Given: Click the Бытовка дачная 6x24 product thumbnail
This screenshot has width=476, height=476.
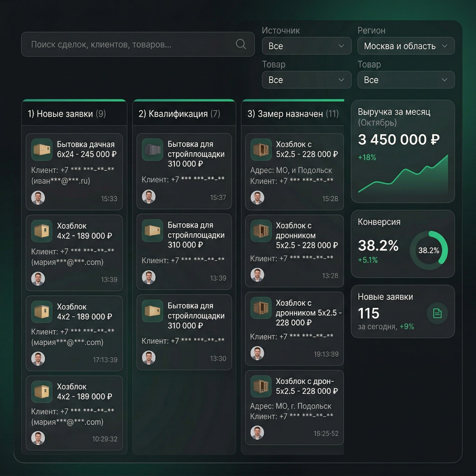Looking at the screenshot, I should 42,149.
